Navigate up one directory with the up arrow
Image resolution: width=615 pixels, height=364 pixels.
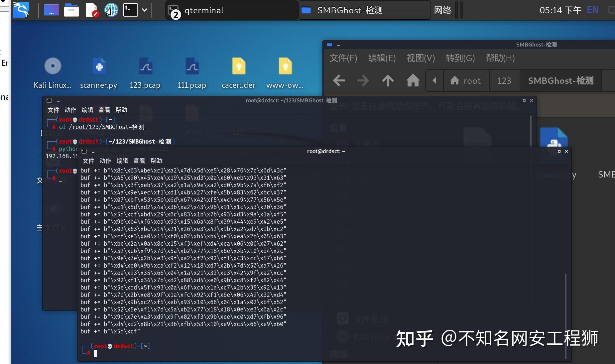388,80
